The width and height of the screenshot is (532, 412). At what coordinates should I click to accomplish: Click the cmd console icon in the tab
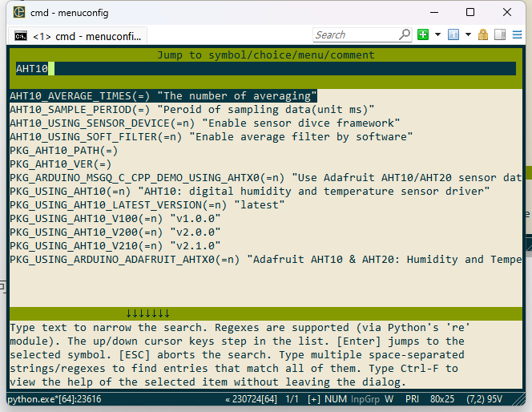click(21, 36)
